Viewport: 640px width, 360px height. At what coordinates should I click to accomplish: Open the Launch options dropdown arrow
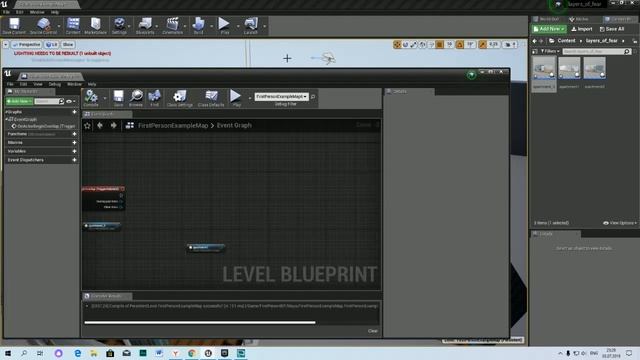(264, 26)
